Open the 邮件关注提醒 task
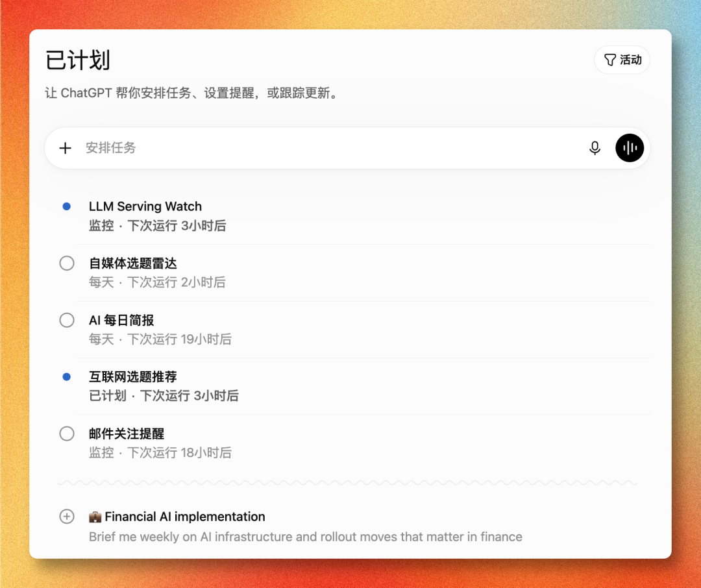Image resolution: width=701 pixels, height=588 pixels. [127, 434]
